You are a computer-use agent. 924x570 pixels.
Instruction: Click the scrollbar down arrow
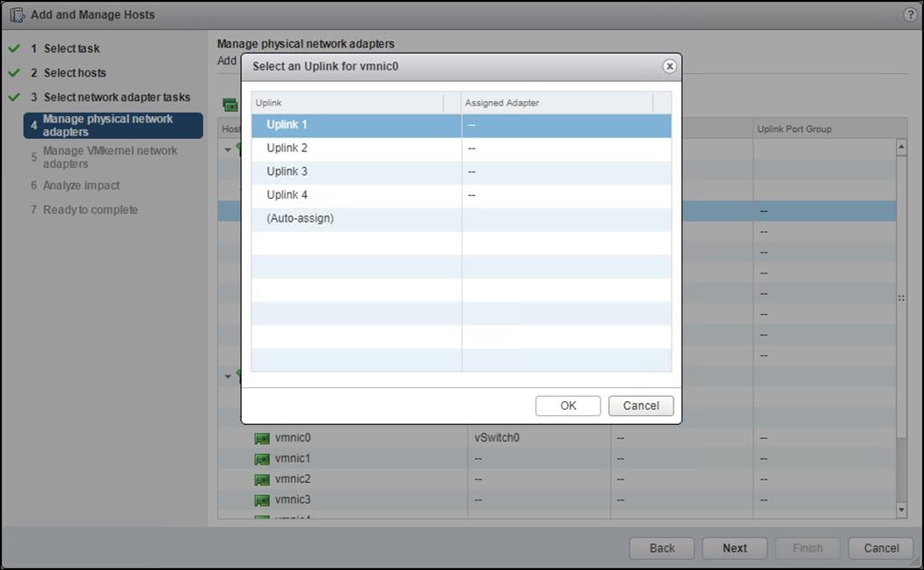click(901, 508)
